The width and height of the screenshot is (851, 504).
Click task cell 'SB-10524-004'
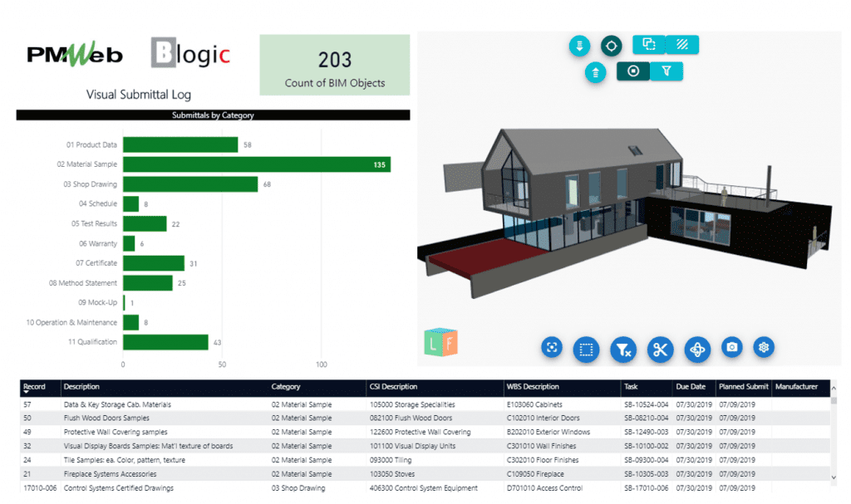[646, 404]
